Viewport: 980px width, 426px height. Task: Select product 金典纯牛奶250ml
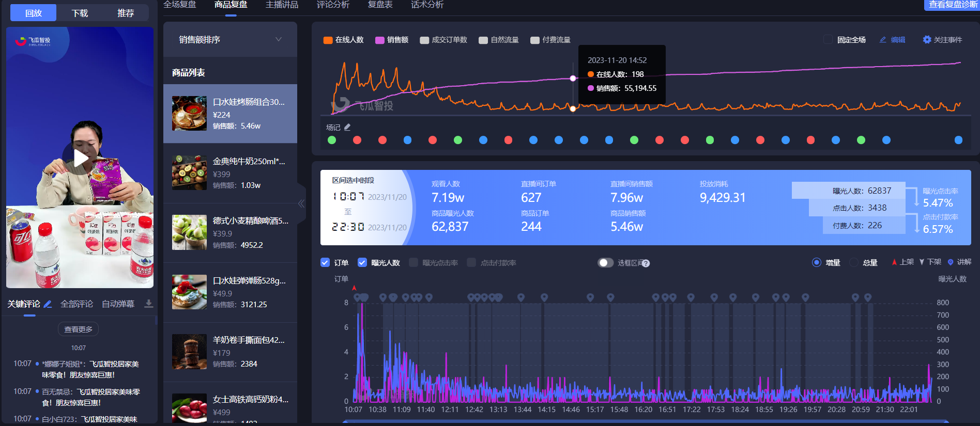(x=230, y=173)
